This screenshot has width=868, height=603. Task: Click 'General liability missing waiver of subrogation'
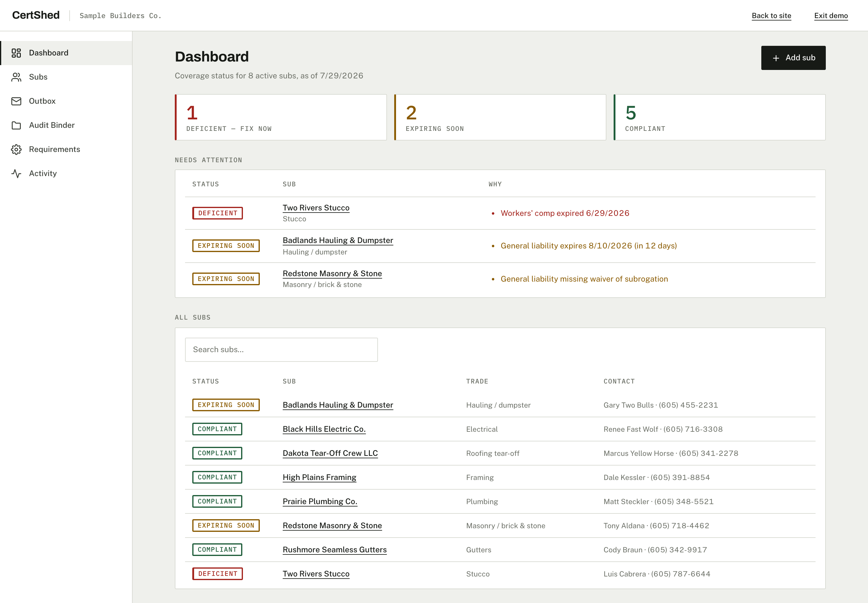584,279
